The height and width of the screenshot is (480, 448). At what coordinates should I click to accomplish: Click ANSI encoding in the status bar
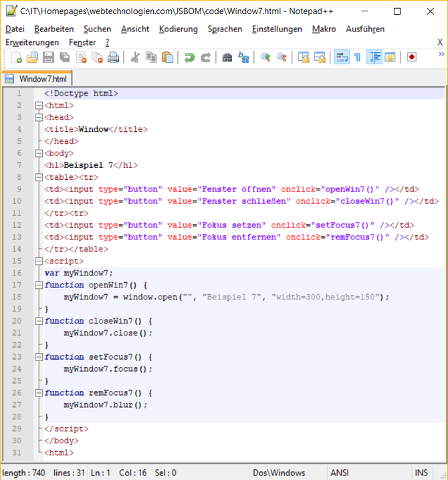tap(339, 473)
